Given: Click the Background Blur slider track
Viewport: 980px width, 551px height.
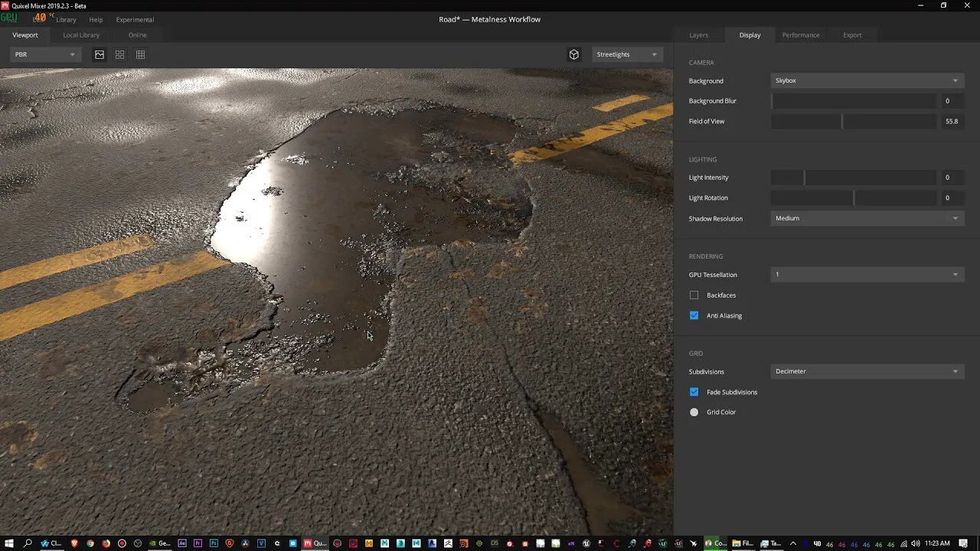Looking at the screenshot, I should [x=854, y=101].
